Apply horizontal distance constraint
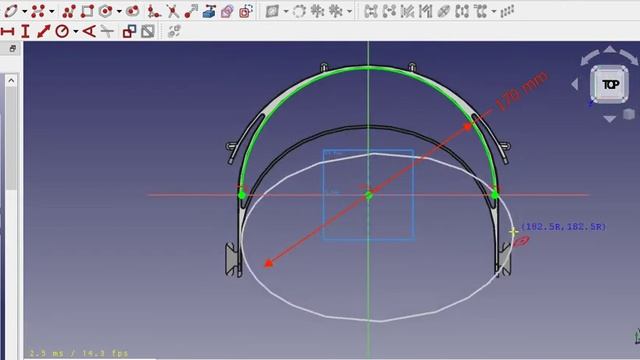This screenshot has width=640, height=360. coord(7,31)
